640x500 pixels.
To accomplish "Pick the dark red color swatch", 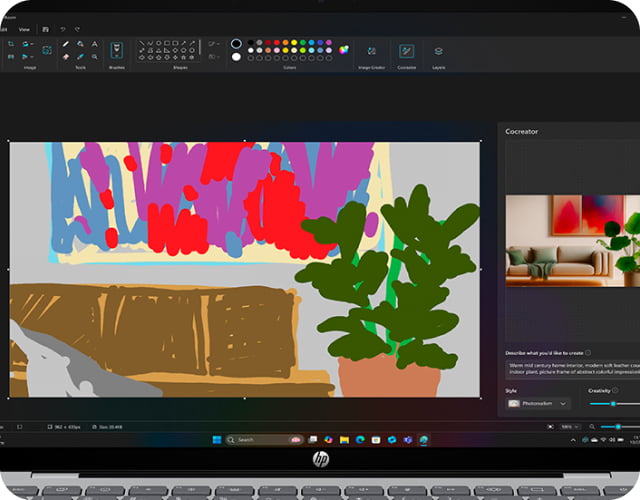I will click(x=268, y=42).
